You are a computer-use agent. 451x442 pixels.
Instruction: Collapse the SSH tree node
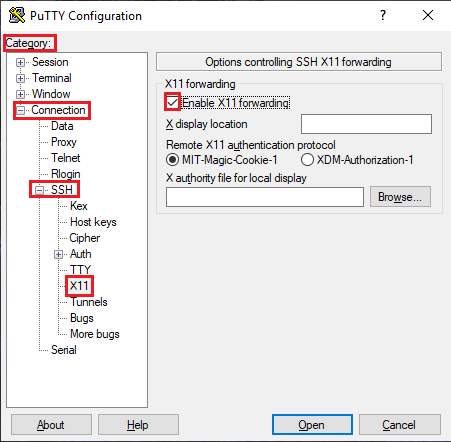click(39, 190)
